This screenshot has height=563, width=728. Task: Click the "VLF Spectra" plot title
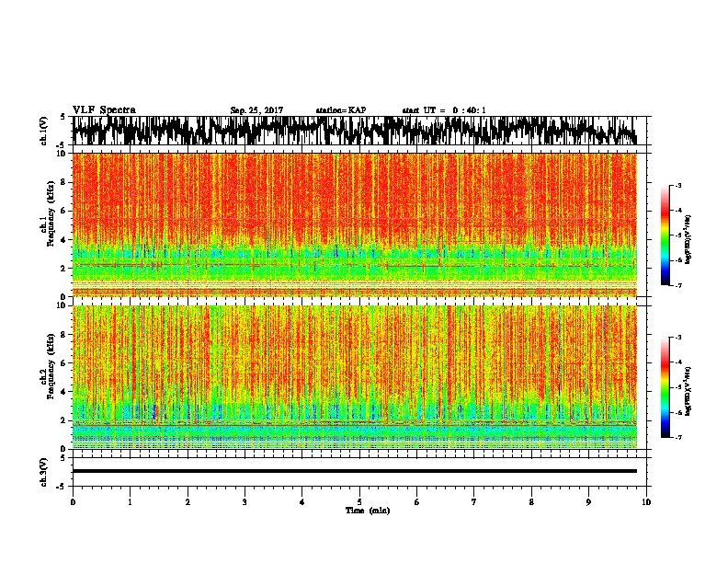[x=104, y=110]
